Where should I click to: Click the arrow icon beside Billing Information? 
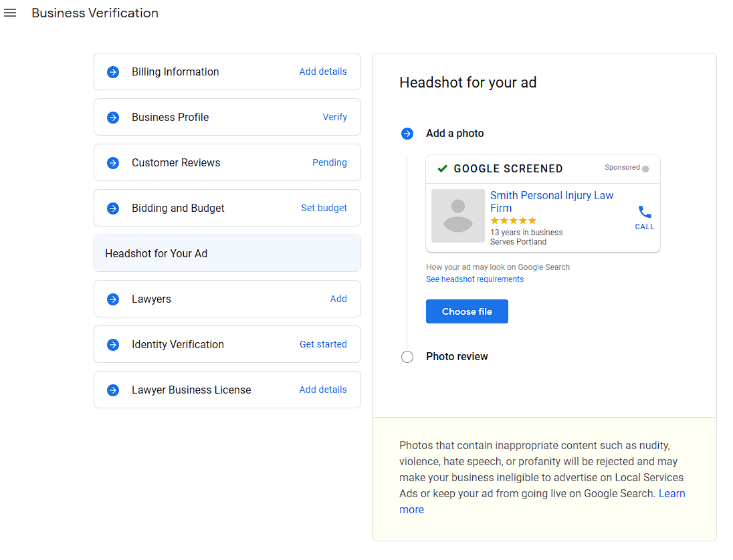tap(113, 72)
